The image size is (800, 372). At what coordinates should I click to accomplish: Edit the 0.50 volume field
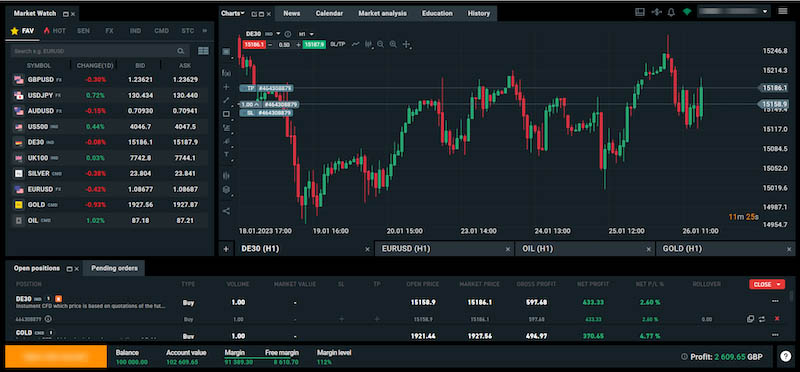tap(284, 44)
